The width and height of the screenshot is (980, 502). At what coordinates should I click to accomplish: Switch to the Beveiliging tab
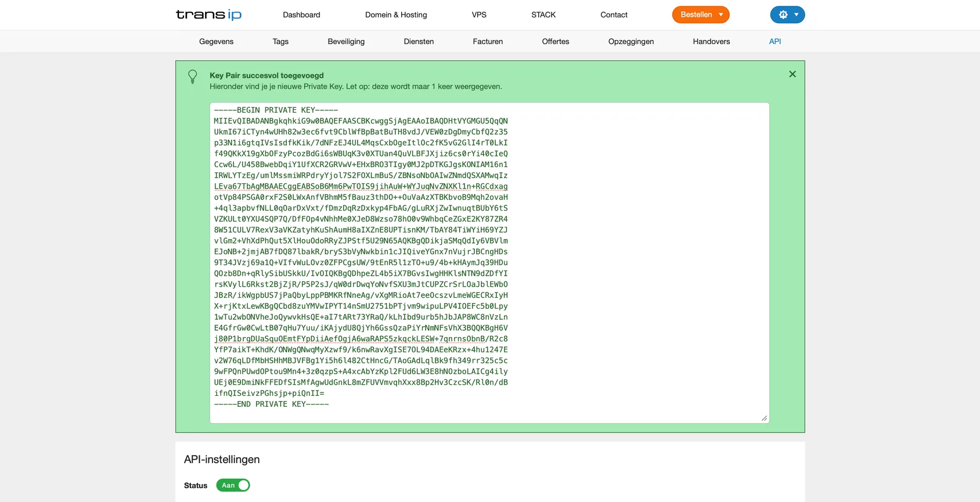(346, 42)
